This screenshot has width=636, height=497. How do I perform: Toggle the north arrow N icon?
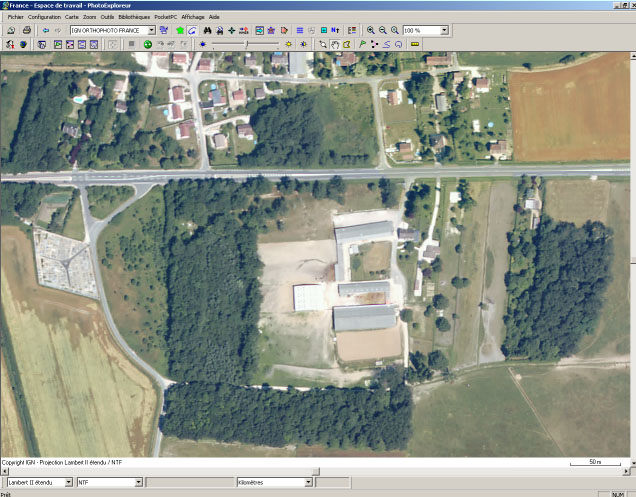click(335, 30)
